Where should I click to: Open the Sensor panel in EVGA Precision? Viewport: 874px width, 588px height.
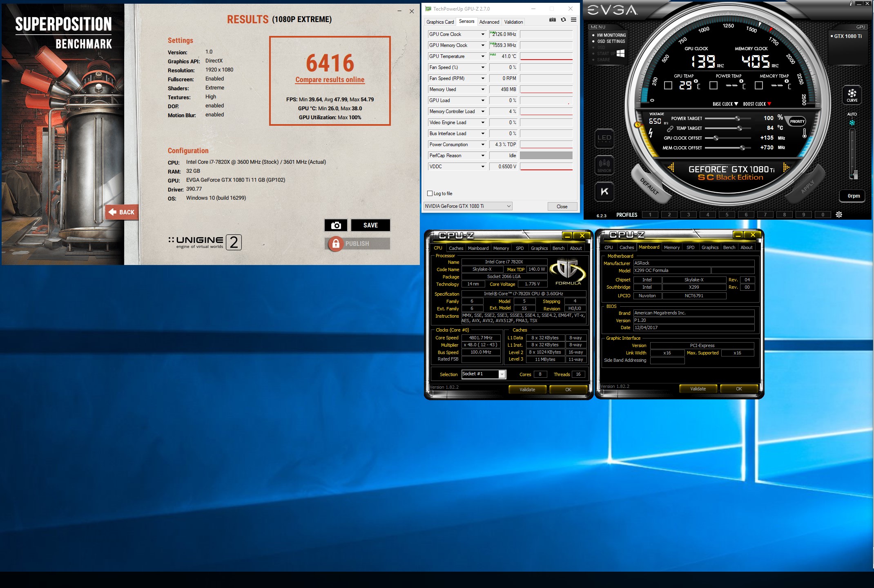[604, 165]
